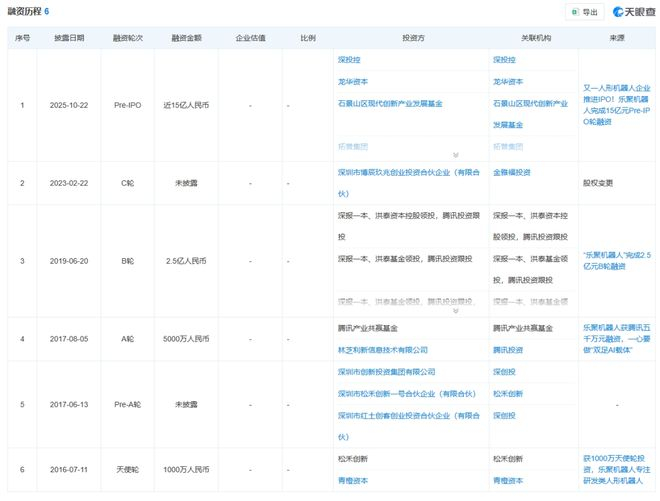Click the 1000万人民币 amount cell

point(186,469)
